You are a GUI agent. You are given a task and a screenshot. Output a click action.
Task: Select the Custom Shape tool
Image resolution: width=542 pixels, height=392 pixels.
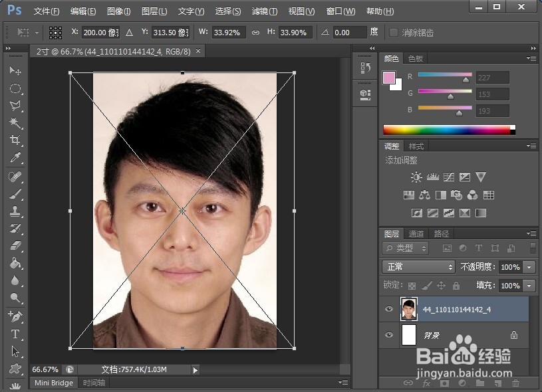pyautogui.click(x=15, y=369)
